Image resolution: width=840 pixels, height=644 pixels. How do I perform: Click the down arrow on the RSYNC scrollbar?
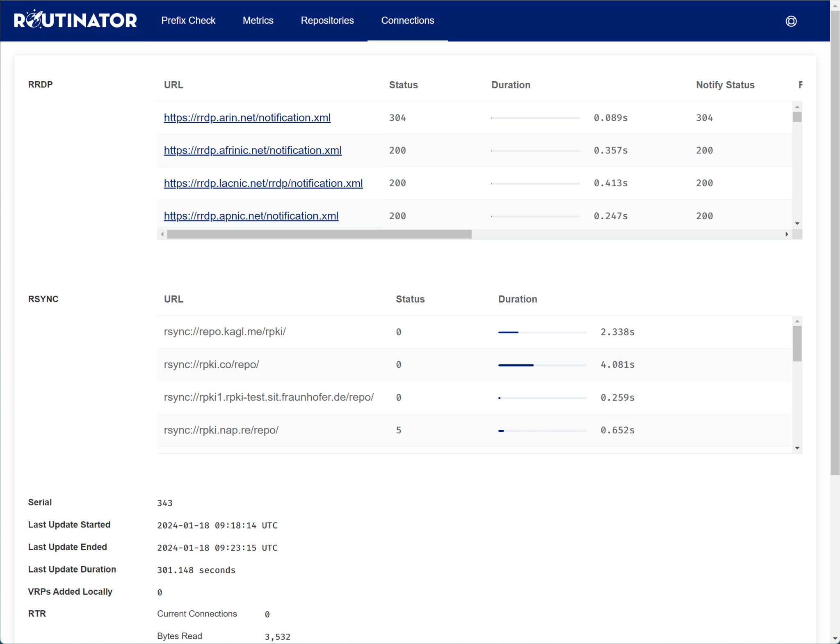point(797,447)
